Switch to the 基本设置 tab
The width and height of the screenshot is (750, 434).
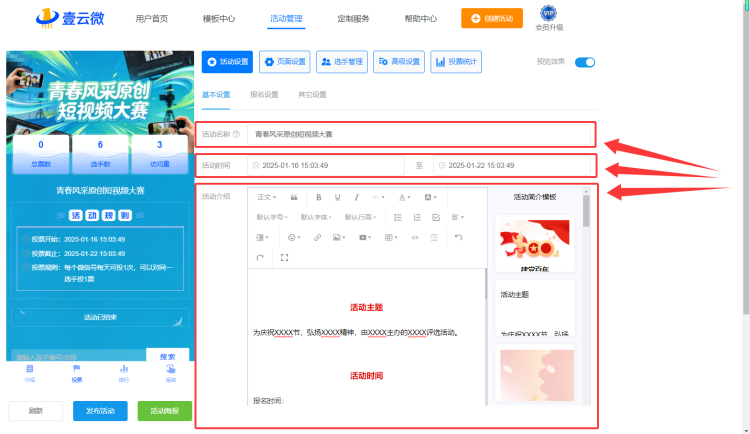(x=216, y=95)
